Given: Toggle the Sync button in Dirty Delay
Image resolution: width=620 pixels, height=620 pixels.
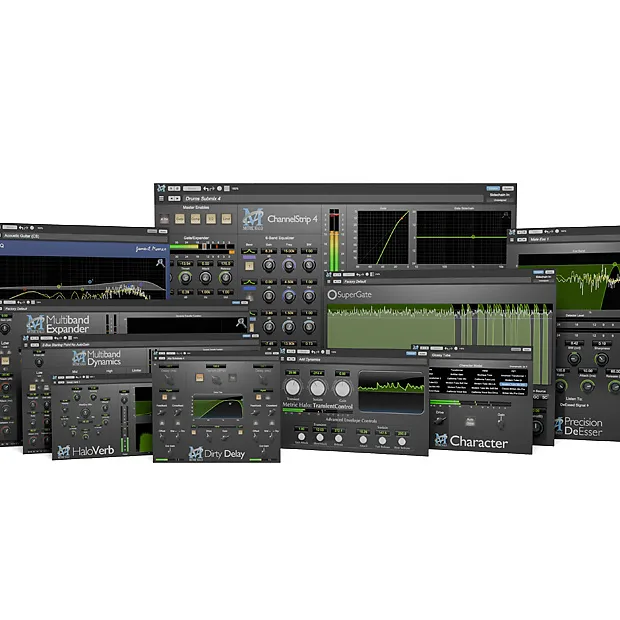Looking at the screenshot, I should pos(199,378).
